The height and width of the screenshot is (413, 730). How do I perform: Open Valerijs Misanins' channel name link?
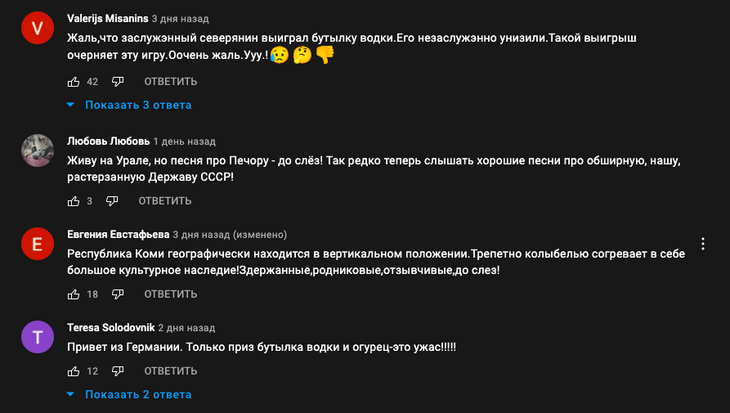coord(108,19)
